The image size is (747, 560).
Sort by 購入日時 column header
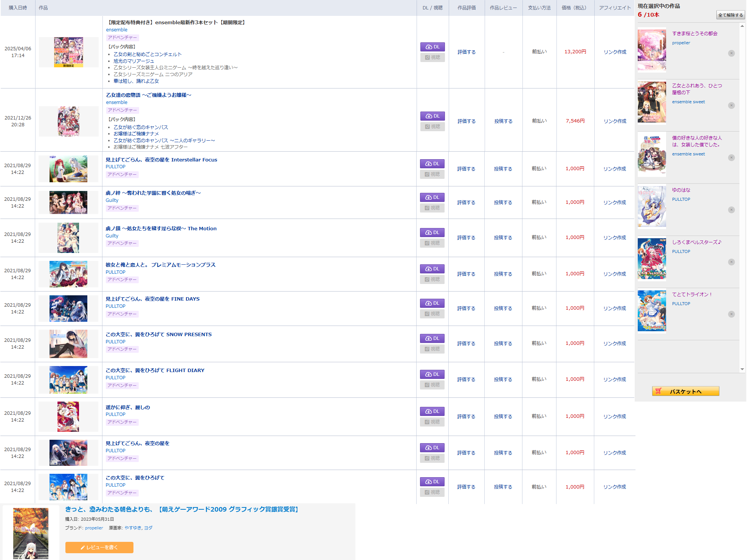point(18,8)
